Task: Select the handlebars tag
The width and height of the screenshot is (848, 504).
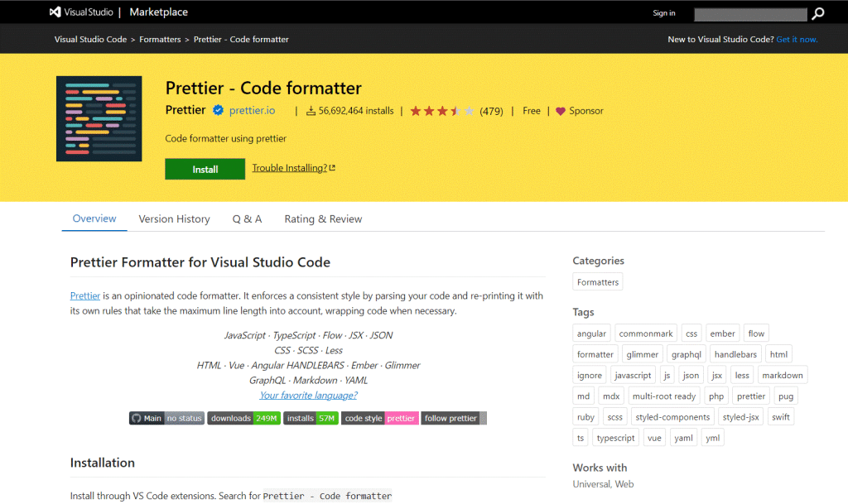Action: [x=735, y=354]
